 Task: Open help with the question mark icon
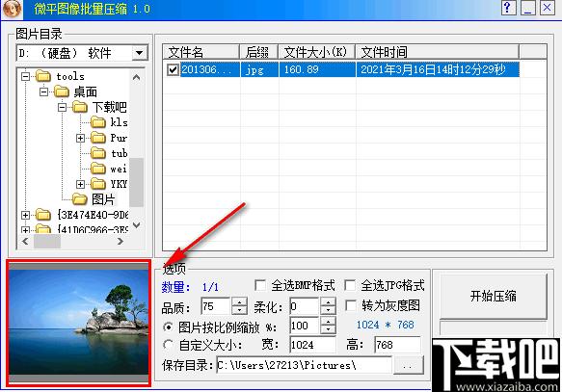(x=509, y=8)
